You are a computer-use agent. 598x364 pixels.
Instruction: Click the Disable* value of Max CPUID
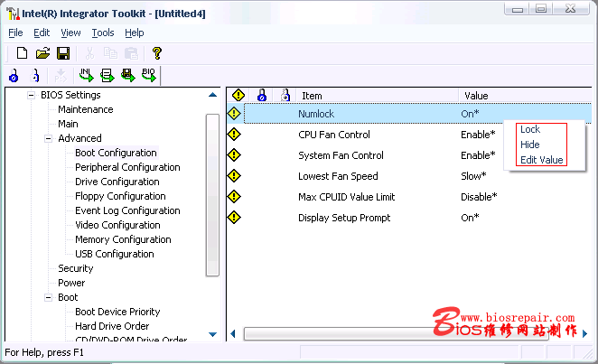pos(479,197)
